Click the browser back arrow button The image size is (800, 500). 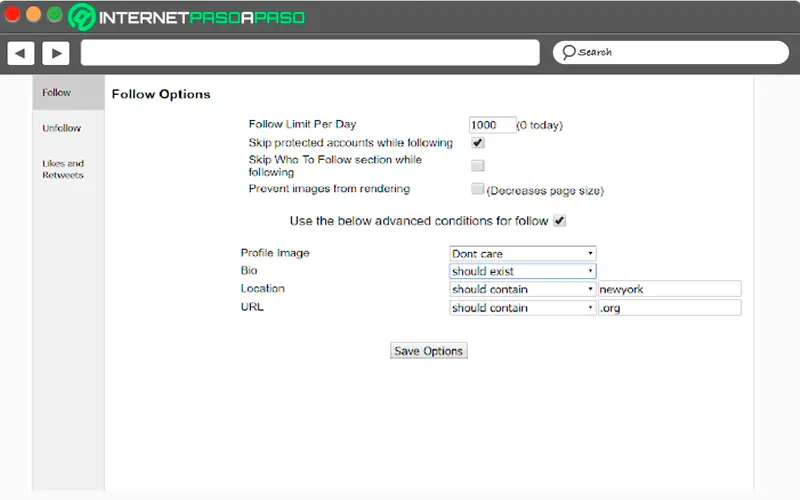coord(21,53)
